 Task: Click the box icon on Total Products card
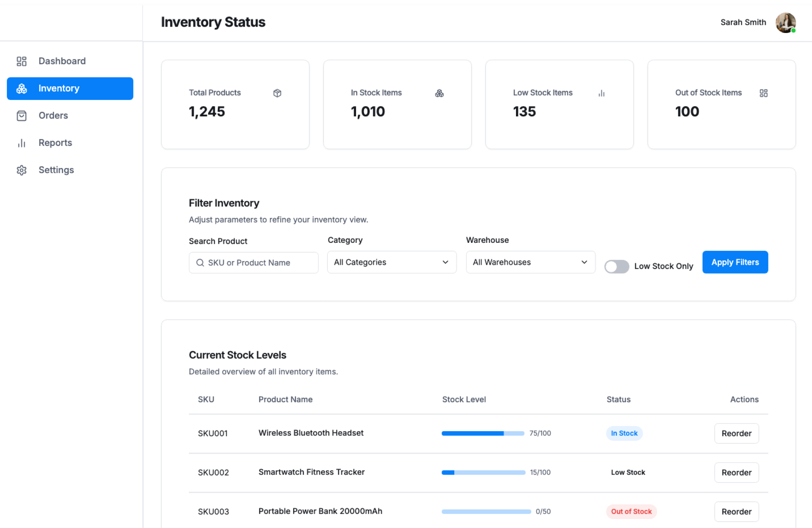277,93
